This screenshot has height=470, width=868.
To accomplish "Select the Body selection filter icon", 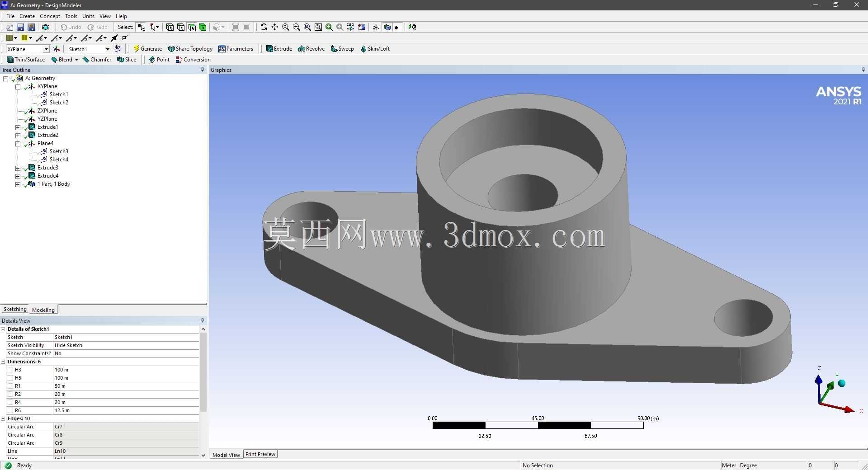I will click(203, 27).
